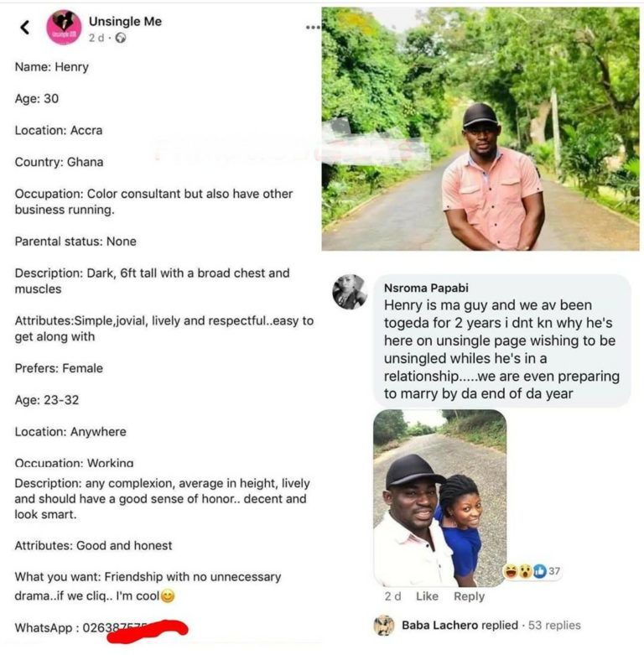The width and height of the screenshot is (644, 655).
Task: Open the Unsingle Me profile picture
Action: pos(64,27)
